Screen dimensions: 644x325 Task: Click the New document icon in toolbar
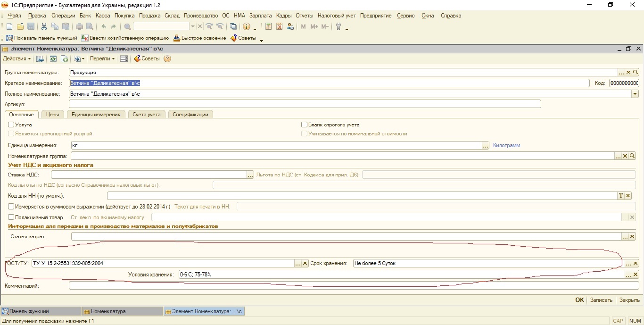(9, 27)
